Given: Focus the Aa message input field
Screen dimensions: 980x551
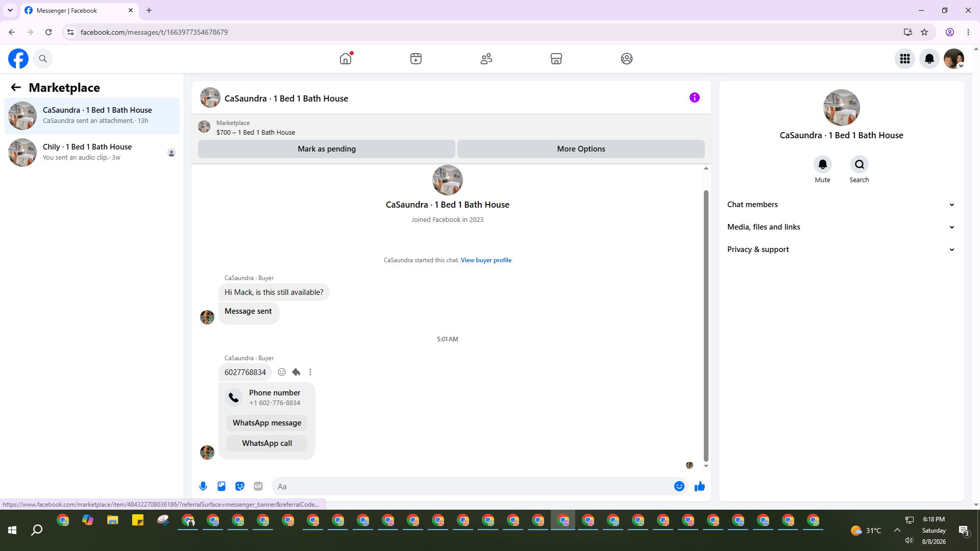Looking at the screenshot, I should [x=474, y=486].
